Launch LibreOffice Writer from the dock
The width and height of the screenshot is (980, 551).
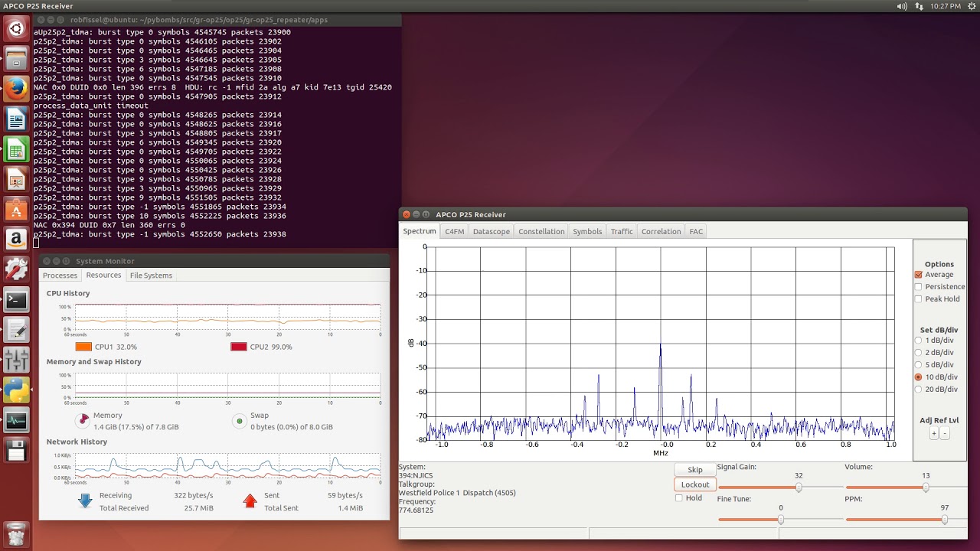click(x=16, y=119)
